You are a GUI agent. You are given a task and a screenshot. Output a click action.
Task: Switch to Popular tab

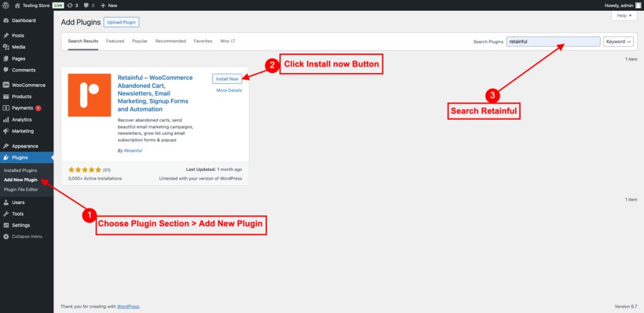(x=140, y=41)
